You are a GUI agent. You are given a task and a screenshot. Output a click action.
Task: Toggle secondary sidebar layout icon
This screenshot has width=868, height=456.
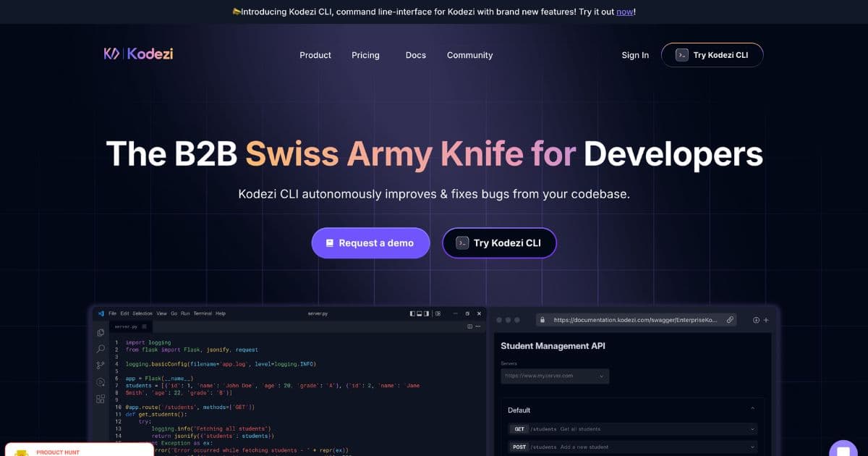[x=427, y=313]
